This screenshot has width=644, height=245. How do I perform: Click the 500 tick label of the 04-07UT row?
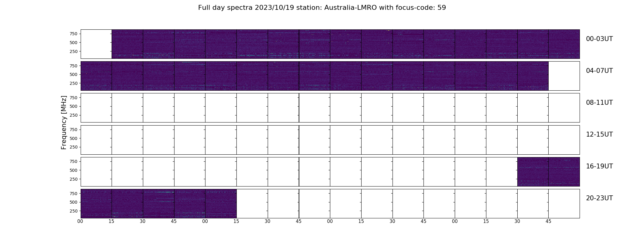pos(73,74)
